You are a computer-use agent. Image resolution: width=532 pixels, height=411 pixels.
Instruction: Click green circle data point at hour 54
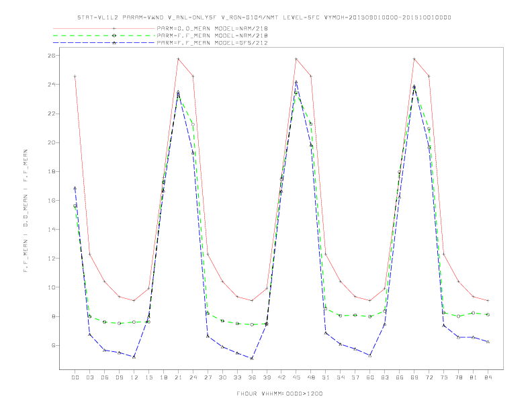click(341, 316)
